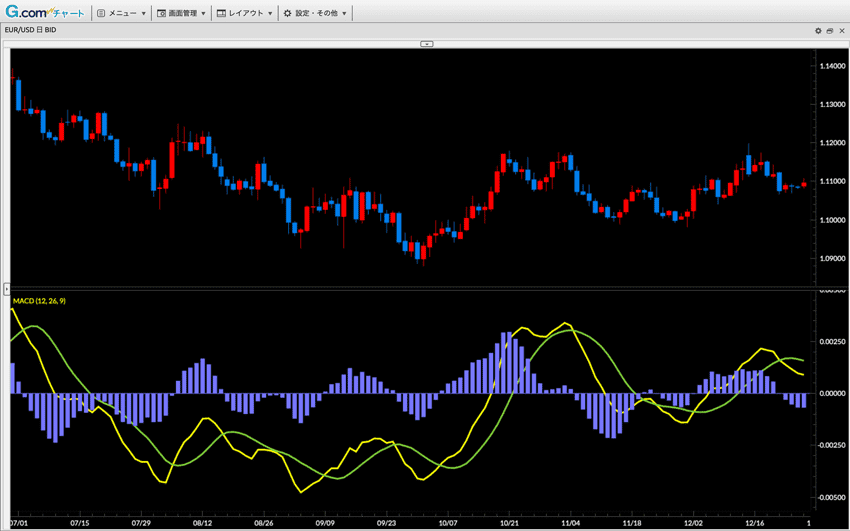This screenshot has width=850, height=531.
Task: Open the メニュー menu
Action: 122,14
